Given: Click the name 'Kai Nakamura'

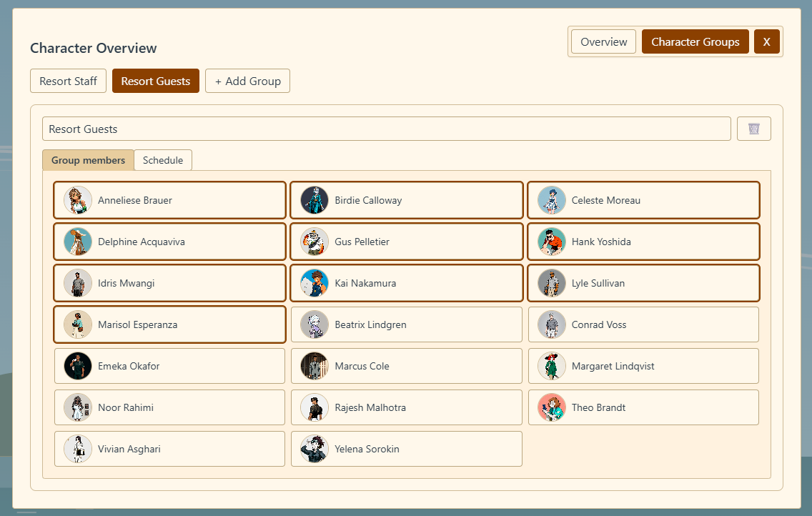Looking at the screenshot, I should coord(365,283).
